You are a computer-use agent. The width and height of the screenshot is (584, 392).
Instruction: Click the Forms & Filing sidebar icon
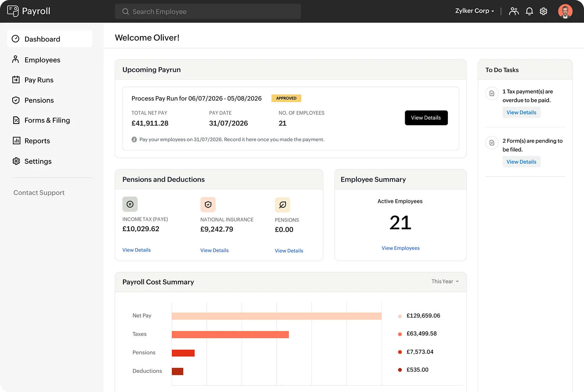(x=16, y=120)
